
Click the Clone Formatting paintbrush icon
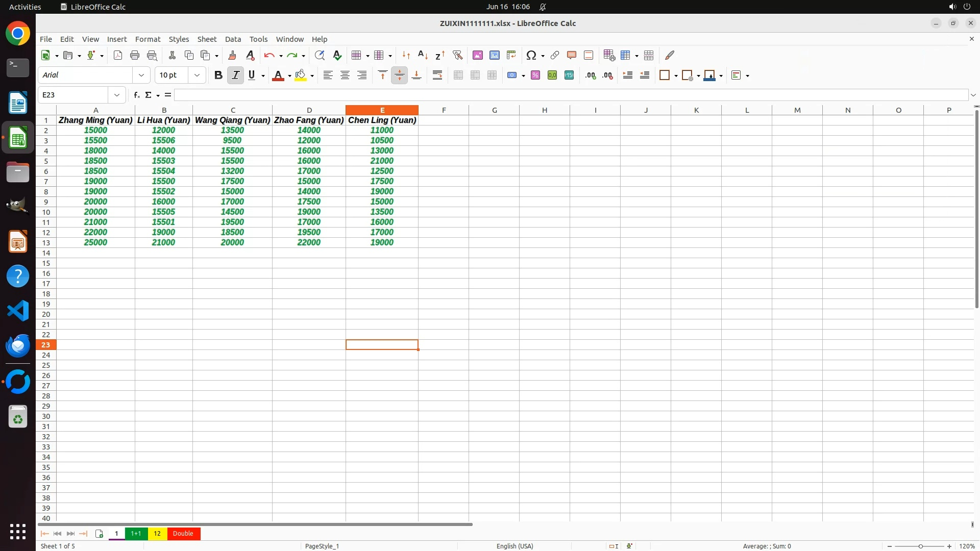pyautogui.click(x=232, y=55)
